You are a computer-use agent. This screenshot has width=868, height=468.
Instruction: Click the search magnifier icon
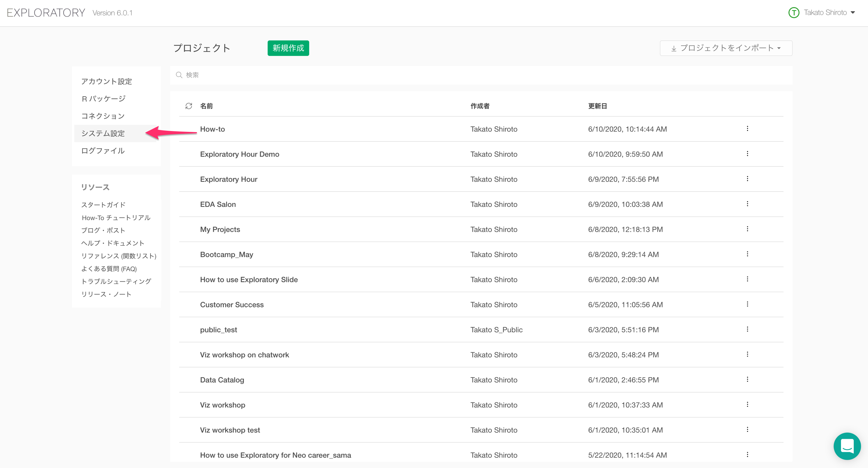[179, 75]
